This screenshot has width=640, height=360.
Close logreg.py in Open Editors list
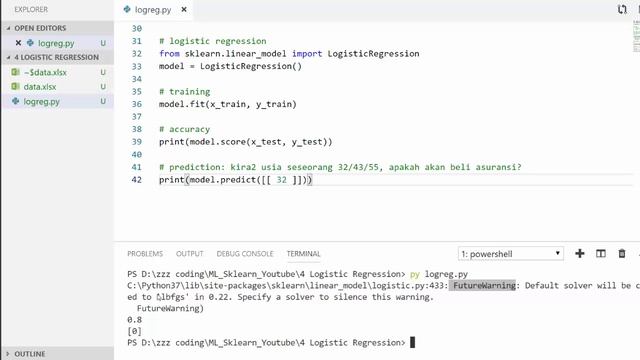[18, 43]
